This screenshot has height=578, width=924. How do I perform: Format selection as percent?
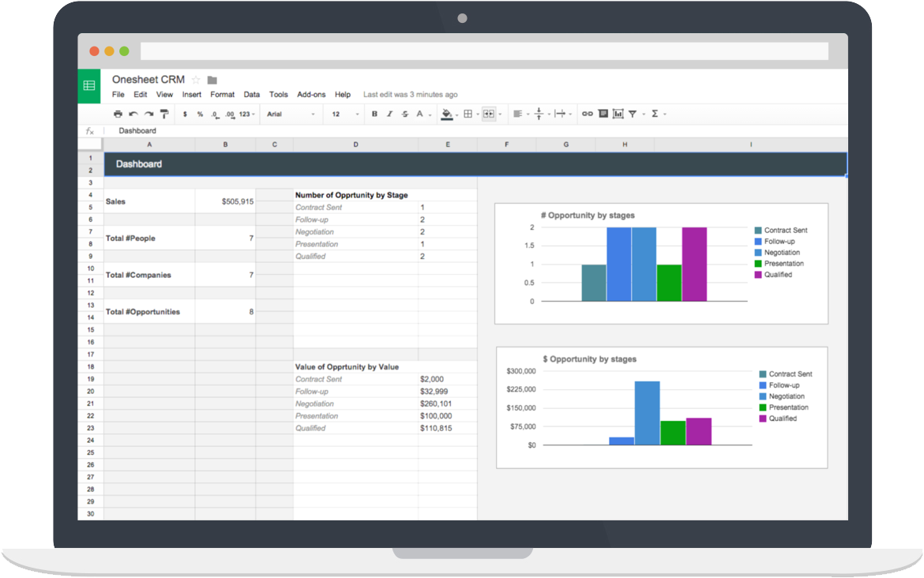point(199,114)
